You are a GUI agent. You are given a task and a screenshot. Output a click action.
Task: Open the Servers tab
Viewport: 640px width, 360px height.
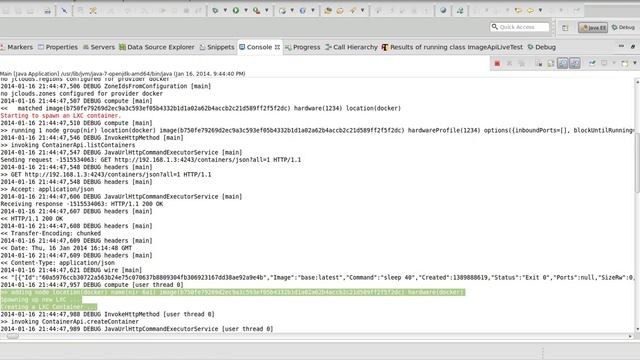(99, 47)
